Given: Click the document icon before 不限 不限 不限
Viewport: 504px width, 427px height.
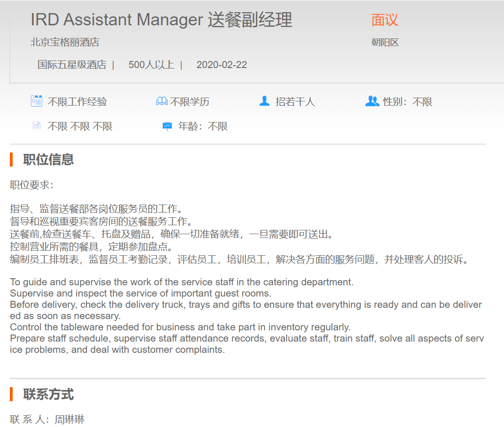Looking at the screenshot, I should [x=36, y=126].
